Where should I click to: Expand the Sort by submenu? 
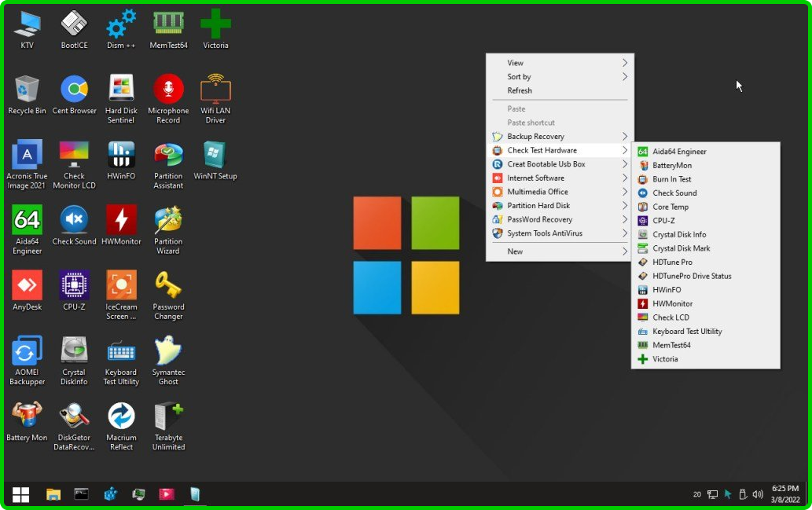point(560,77)
